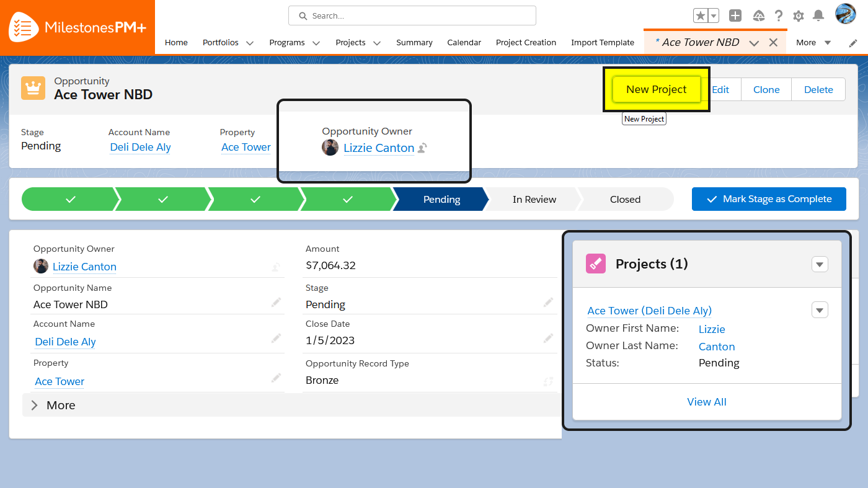Edit the Stage field pencil icon

pos(548,302)
